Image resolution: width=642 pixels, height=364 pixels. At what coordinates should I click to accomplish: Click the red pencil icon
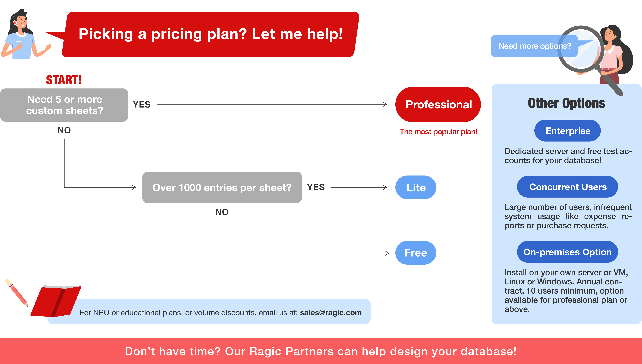pos(17,293)
